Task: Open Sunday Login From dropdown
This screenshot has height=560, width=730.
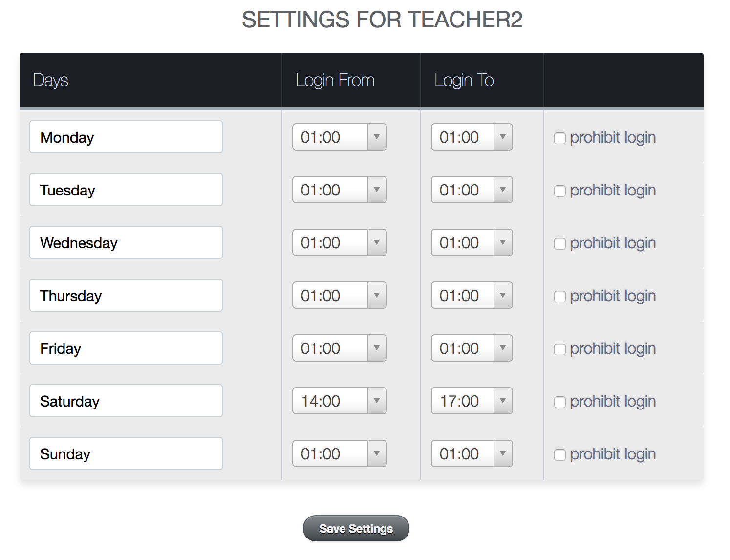Action: [339, 454]
